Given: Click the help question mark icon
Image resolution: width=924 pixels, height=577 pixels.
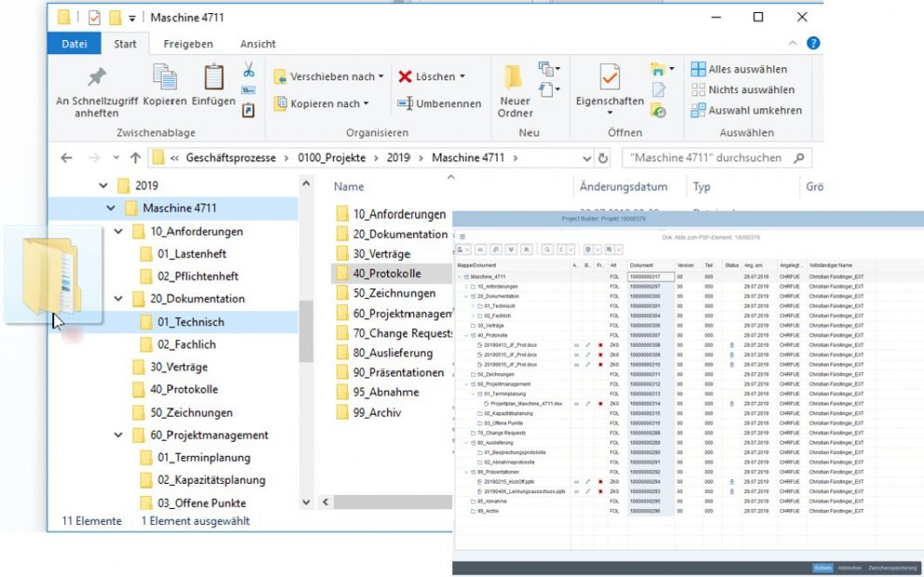Looking at the screenshot, I should coord(813,43).
